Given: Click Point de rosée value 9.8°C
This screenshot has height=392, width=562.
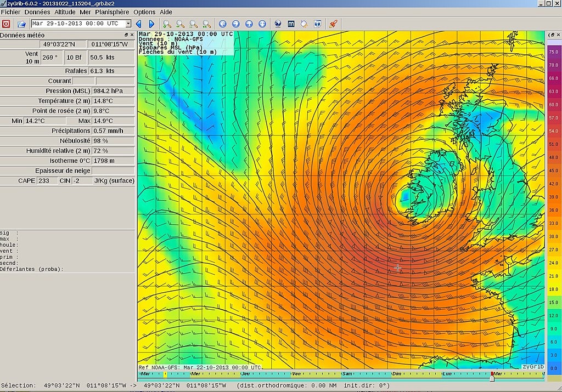Looking at the screenshot, I should point(113,111).
